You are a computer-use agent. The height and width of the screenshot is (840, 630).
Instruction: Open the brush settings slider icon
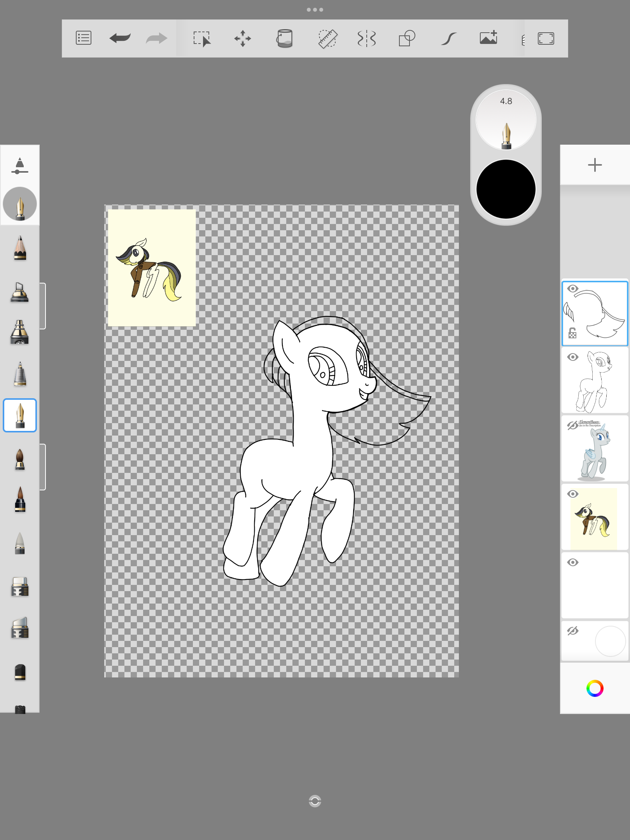click(20, 166)
